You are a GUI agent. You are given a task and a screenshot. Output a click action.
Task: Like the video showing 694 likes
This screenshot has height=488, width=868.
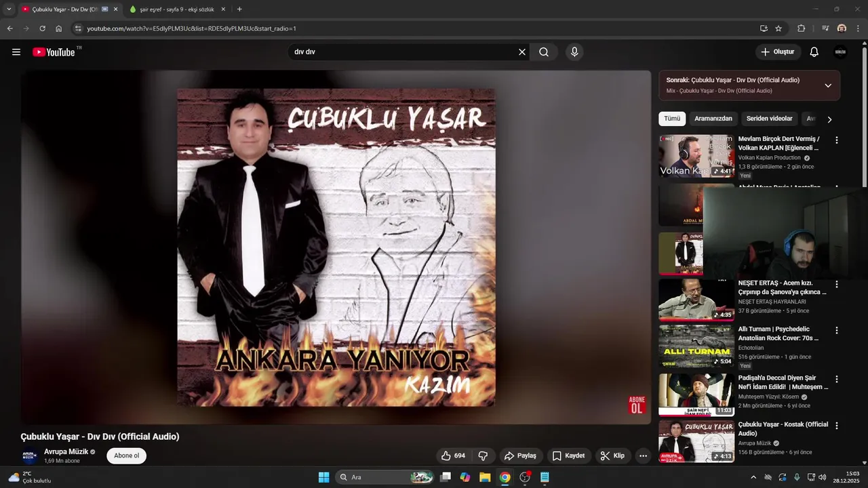453,456
